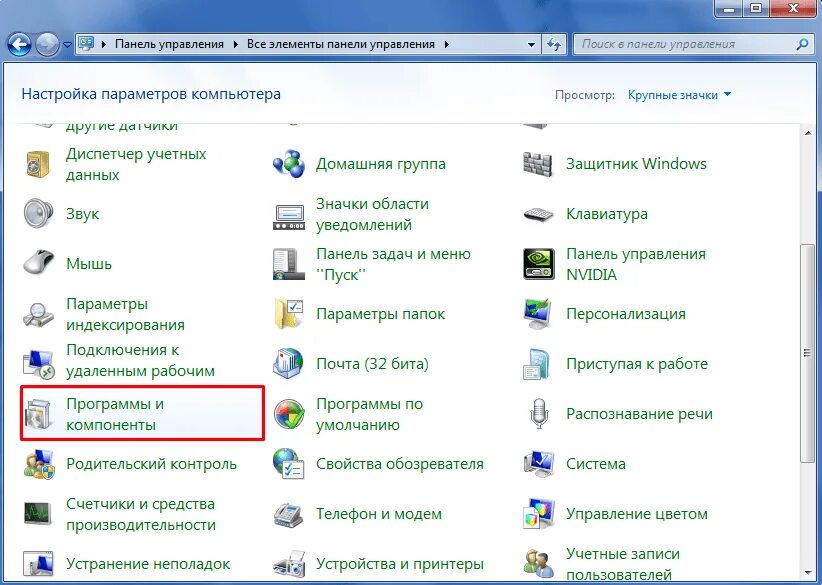Open the Taskbar and Start Menu icon
822x585 pixels.
(289, 264)
